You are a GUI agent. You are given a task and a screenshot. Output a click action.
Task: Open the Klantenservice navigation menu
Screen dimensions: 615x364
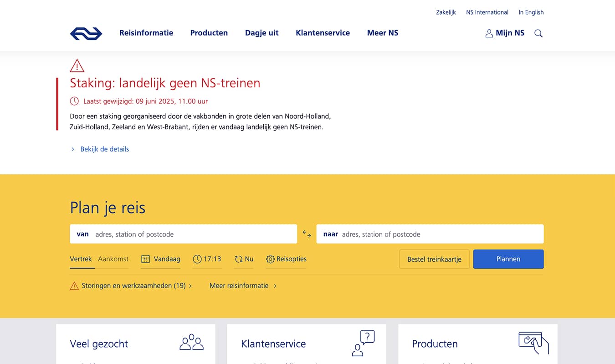(x=323, y=33)
